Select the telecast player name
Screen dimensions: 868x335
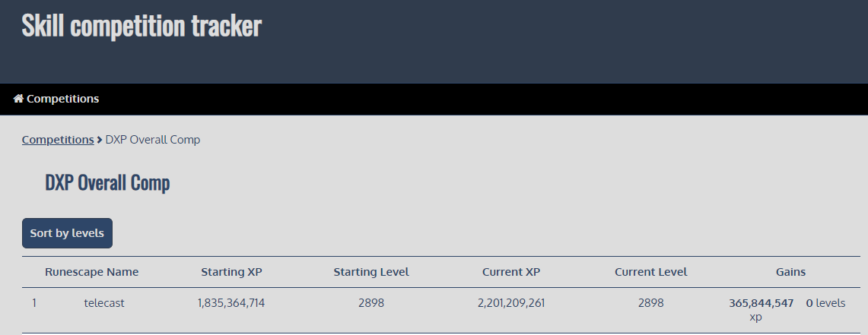coord(104,303)
